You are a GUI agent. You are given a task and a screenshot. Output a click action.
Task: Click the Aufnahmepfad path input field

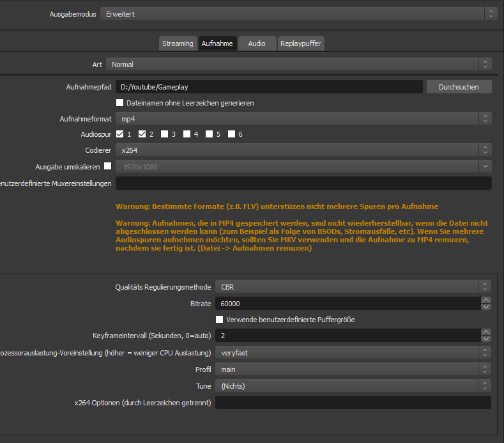[269, 87]
